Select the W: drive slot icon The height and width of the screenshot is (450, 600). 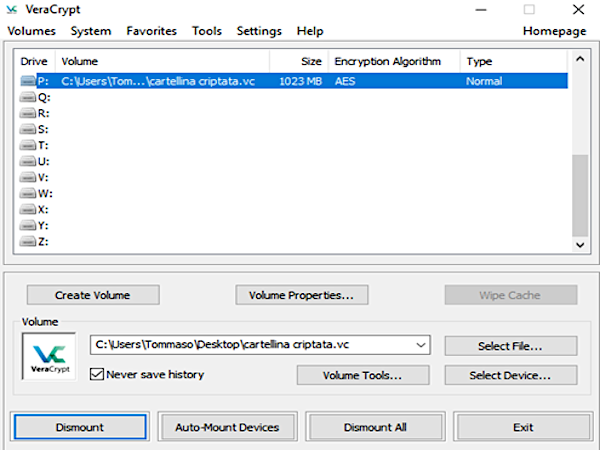tap(28, 193)
